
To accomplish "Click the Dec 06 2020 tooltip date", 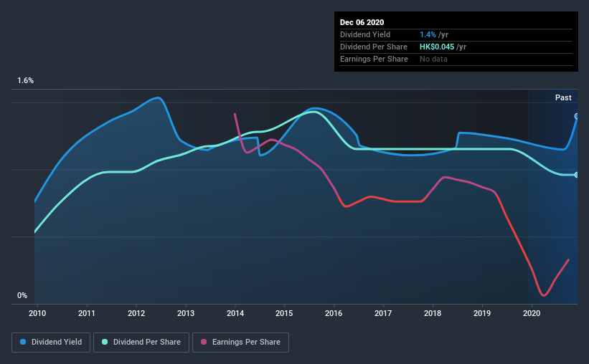I will pos(362,22).
